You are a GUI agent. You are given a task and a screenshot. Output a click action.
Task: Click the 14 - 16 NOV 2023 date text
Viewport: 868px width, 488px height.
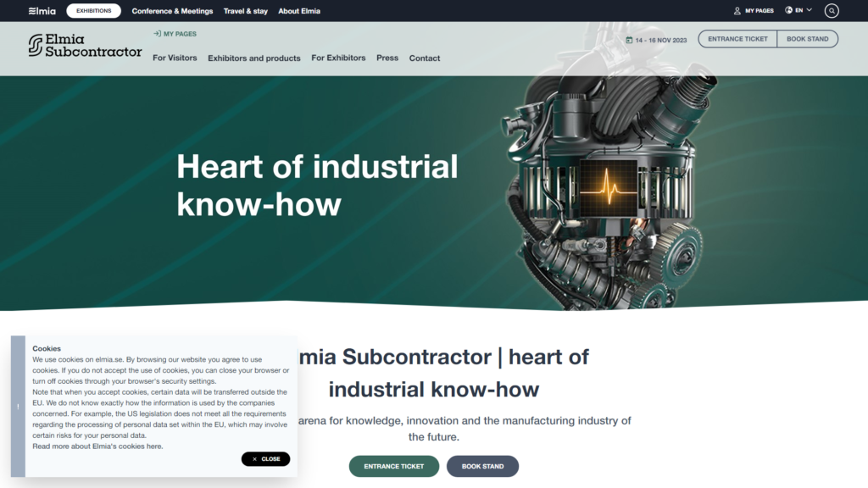661,41
